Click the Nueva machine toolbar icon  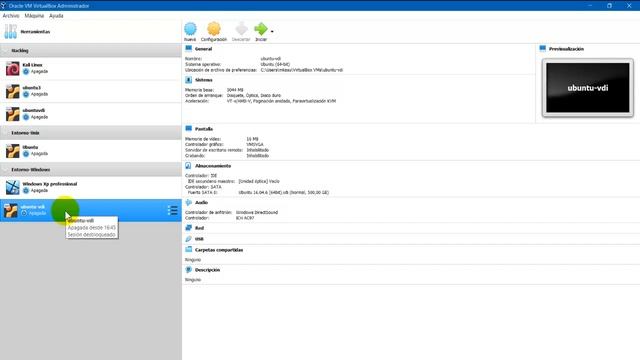click(190, 29)
